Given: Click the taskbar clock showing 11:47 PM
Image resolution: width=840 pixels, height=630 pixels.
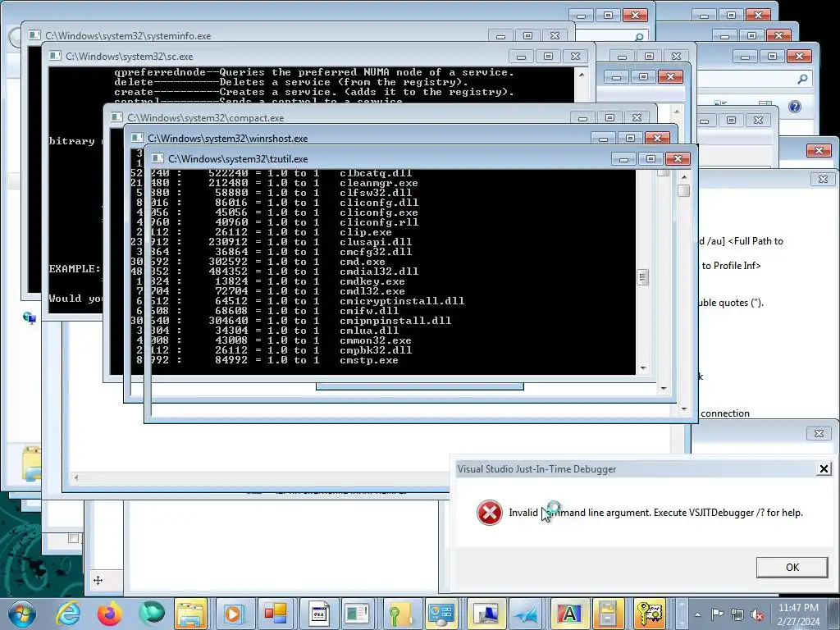Looking at the screenshot, I should [x=797, y=608].
